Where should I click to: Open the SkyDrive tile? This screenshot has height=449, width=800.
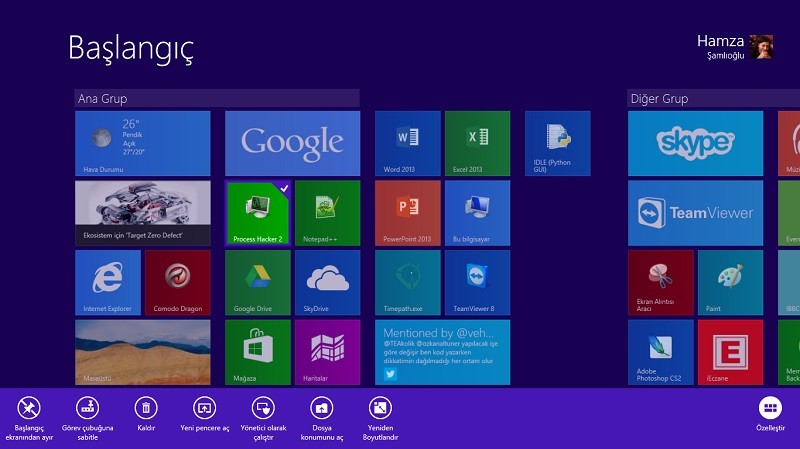pyautogui.click(x=328, y=283)
